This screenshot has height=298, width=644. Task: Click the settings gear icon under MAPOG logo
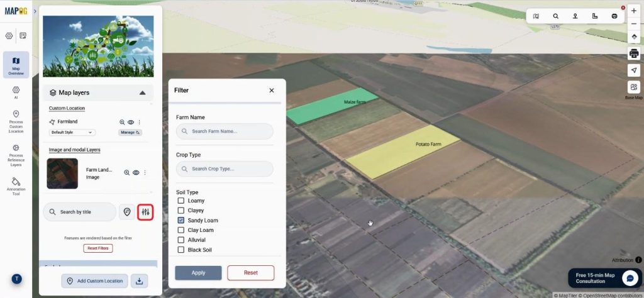pyautogui.click(x=9, y=36)
